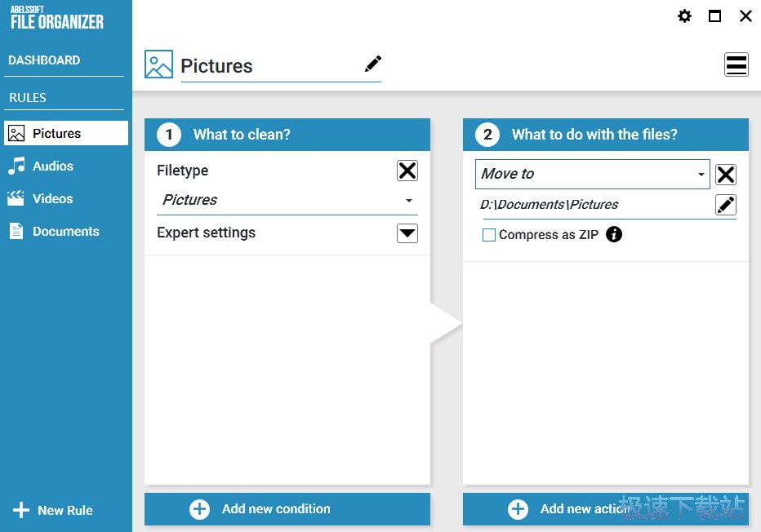Screen dimensions: 761x532
Task: Open the hamburger menu icon
Action: (x=737, y=64)
